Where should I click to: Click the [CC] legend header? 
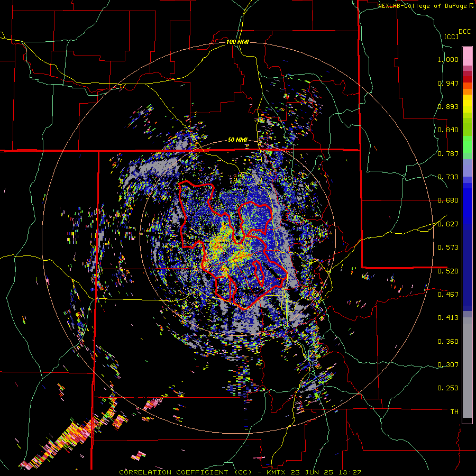(451, 36)
